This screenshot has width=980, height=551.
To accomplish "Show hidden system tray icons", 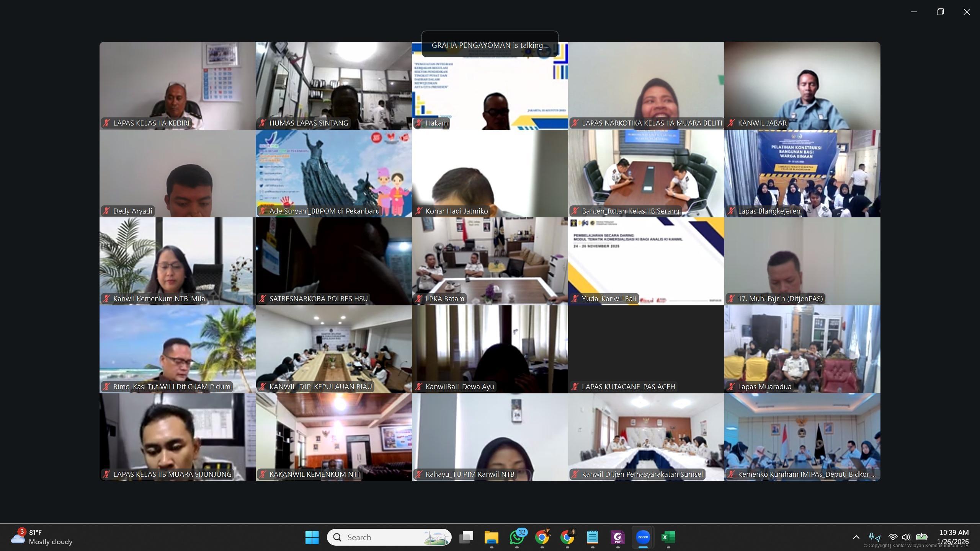I will pyautogui.click(x=856, y=537).
